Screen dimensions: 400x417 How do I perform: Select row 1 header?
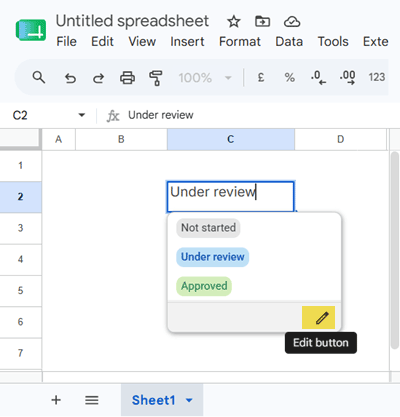[21, 166]
